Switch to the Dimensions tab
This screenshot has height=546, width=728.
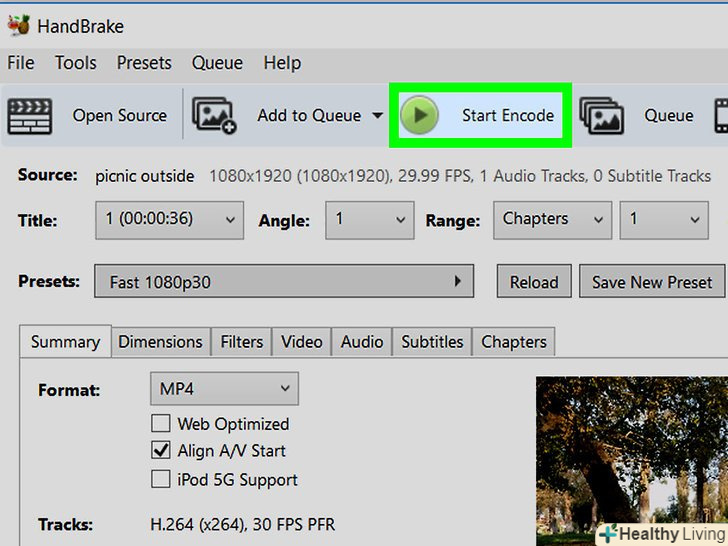click(161, 342)
